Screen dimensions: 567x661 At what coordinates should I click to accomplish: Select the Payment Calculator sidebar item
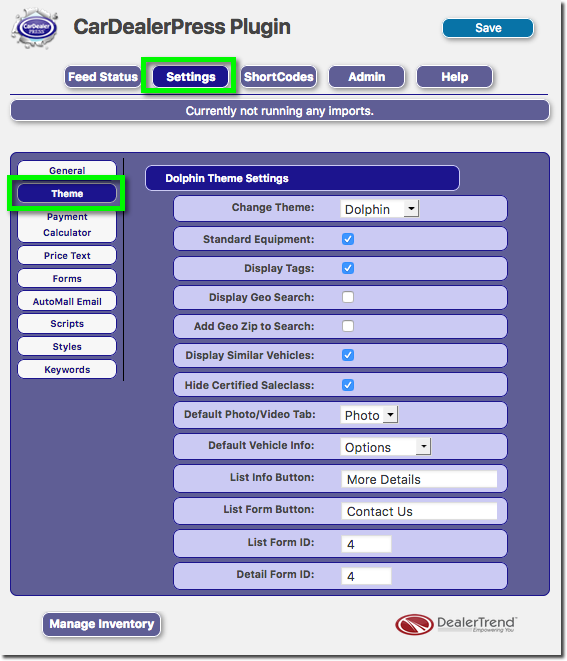click(67, 225)
